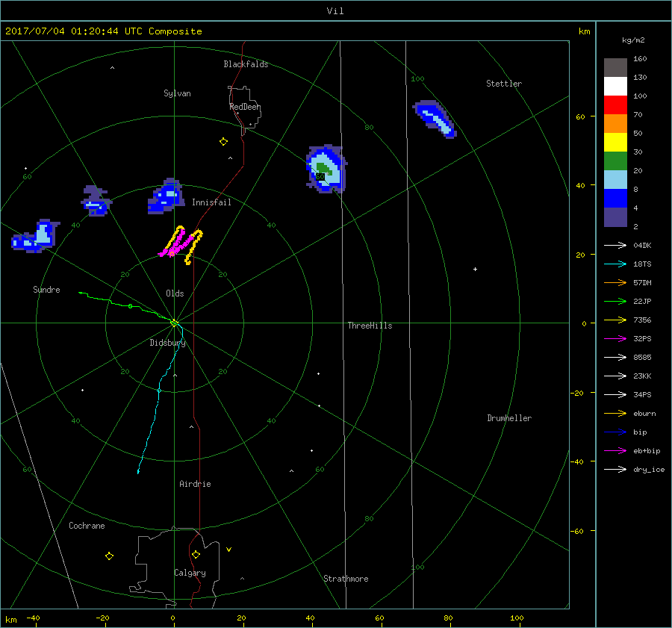This screenshot has height=628, width=672.
Task: Click the Calgary city label
Action: (x=190, y=573)
